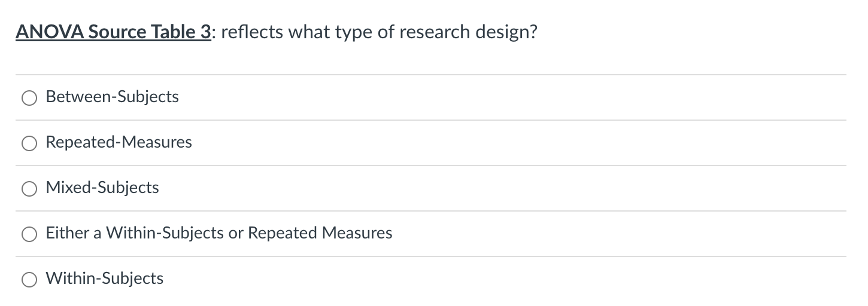Click the 'Mixed-Subjects' answer label text
The image size is (868, 306).
click(102, 188)
